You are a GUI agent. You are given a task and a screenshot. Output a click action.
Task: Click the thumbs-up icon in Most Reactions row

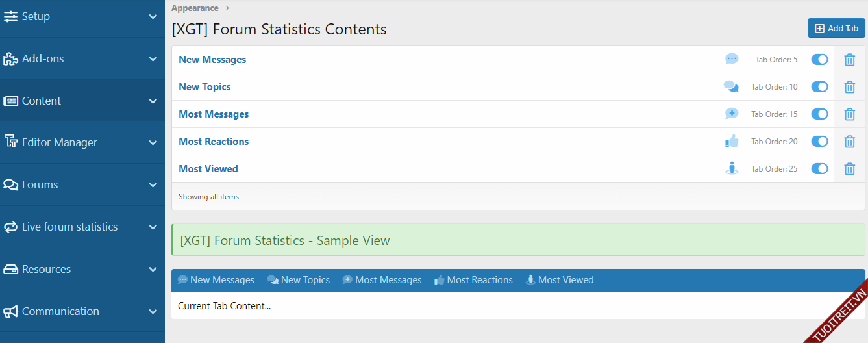tap(732, 141)
